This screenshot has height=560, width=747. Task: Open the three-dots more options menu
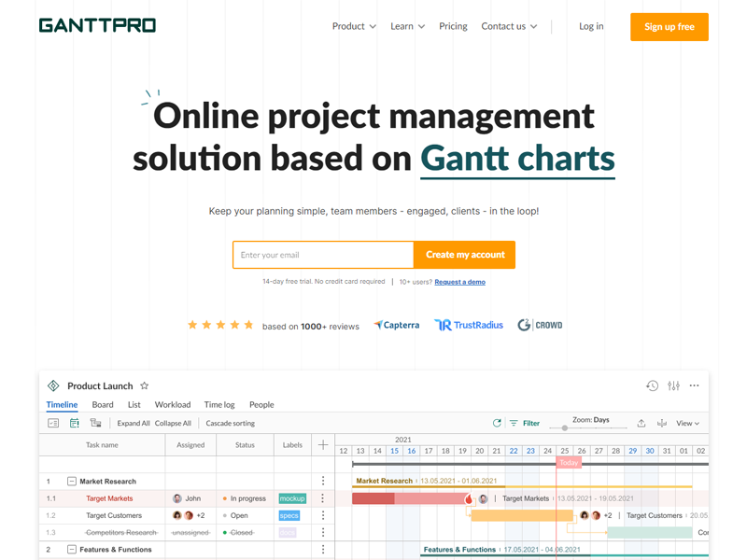(694, 385)
